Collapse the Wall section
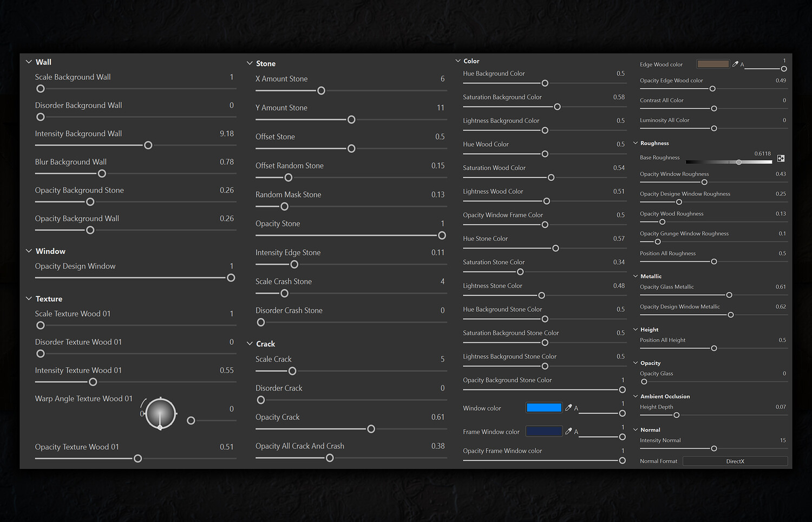The width and height of the screenshot is (812, 522). click(29, 62)
